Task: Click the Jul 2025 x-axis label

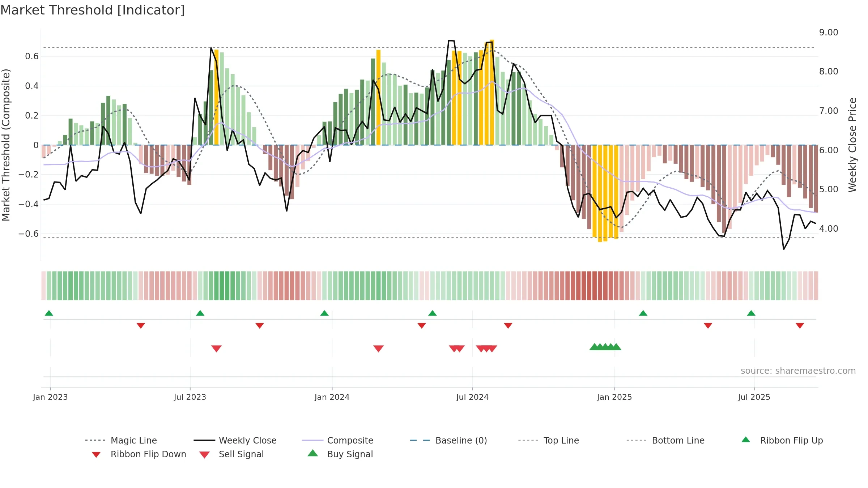Action: 754,397
